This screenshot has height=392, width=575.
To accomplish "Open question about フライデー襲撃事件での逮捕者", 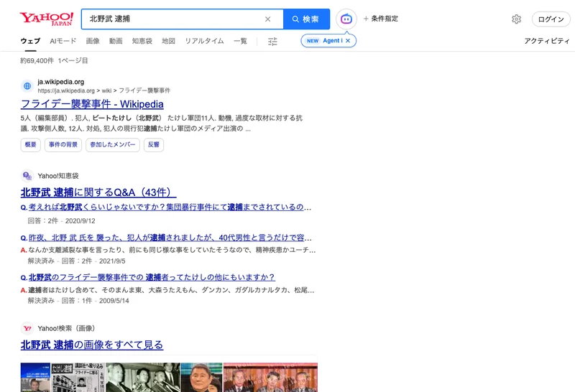I will 152,277.
